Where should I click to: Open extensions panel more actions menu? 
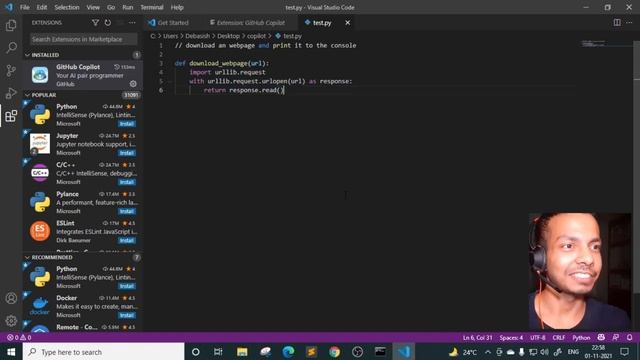(132, 23)
